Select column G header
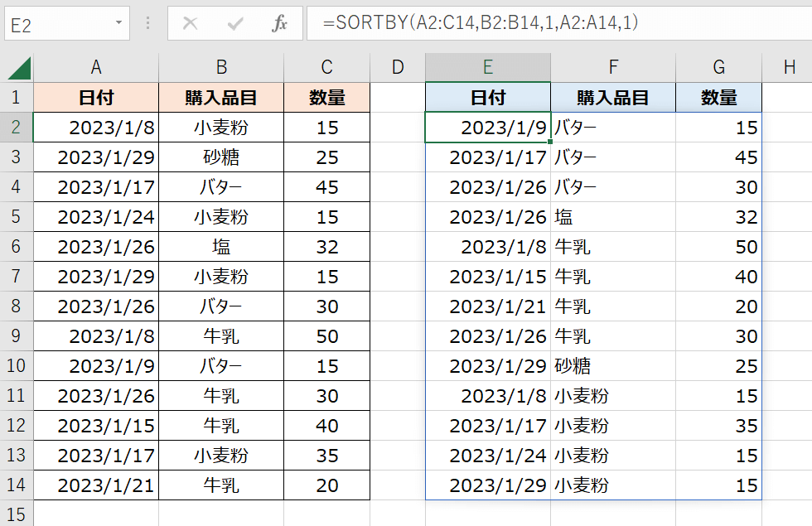Image resolution: width=812 pixels, height=526 pixels. point(718,68)
